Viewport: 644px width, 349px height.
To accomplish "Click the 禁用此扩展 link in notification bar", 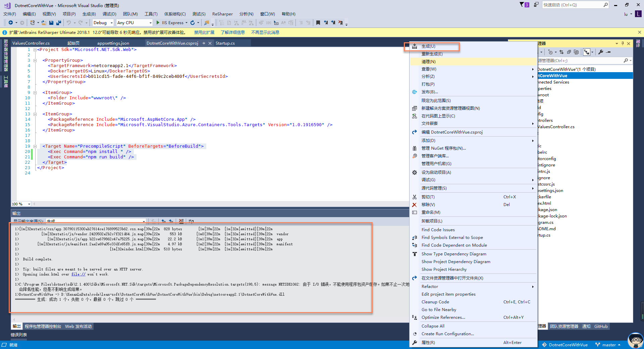I will (204, 33).
